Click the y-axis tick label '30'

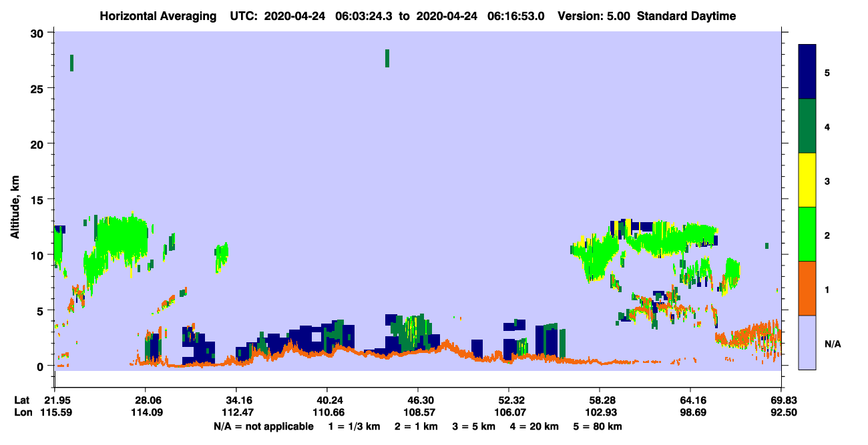tap(39, 33)
